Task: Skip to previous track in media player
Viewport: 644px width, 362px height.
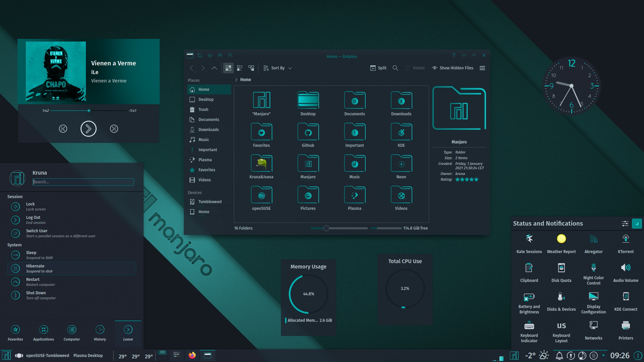Action: [63, 129]
